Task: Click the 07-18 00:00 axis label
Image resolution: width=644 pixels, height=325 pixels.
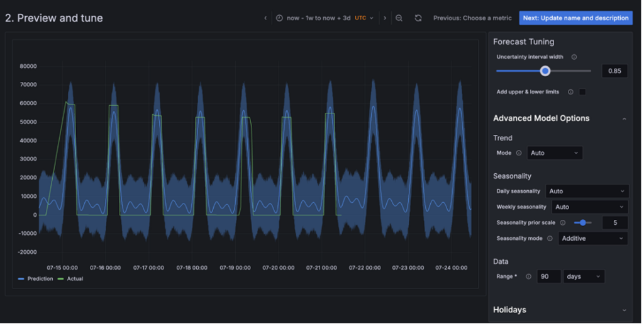Action: click(191, 268)
